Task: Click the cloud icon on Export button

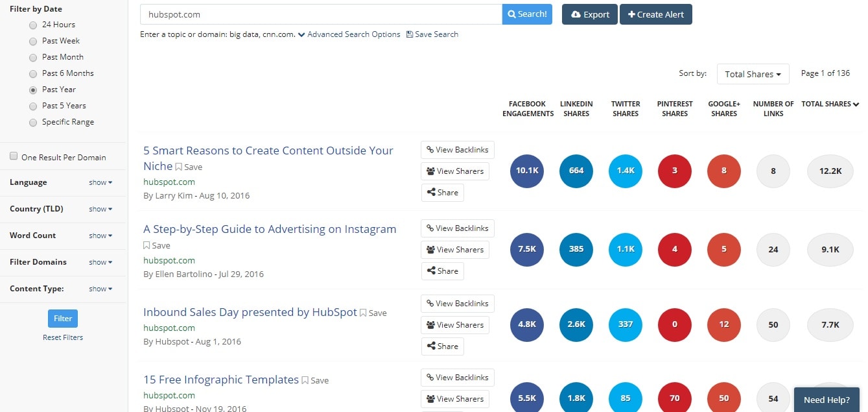Action: (576, 14)
